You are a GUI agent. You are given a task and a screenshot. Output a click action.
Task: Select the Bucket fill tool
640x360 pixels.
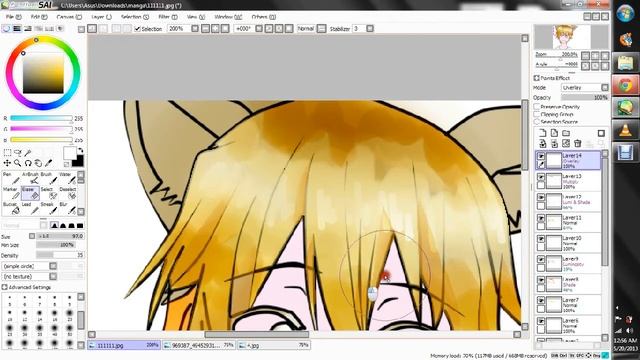click(11, 208)
